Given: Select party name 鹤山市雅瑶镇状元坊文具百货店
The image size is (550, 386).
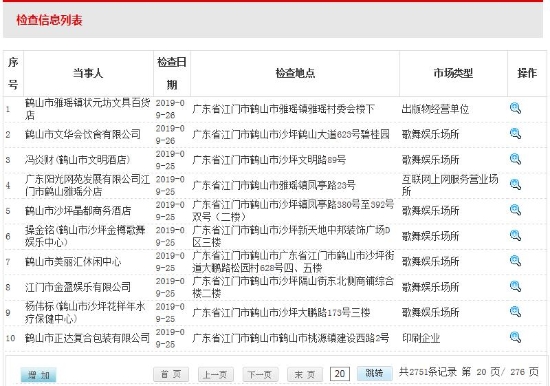Looking at the screenshot, I should [x=87, y=109].
